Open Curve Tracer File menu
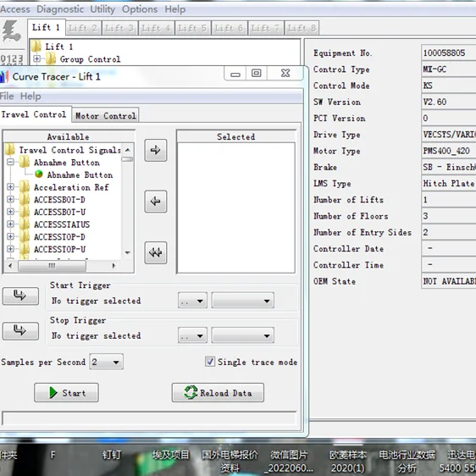The image size is (476, 476). 7,97
